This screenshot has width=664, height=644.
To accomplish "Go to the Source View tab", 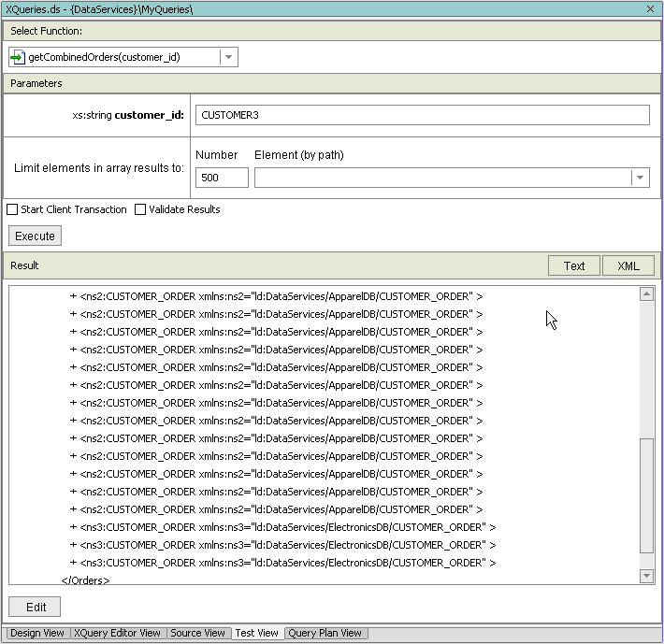I will pyautogui.click(x=197, y=633).
